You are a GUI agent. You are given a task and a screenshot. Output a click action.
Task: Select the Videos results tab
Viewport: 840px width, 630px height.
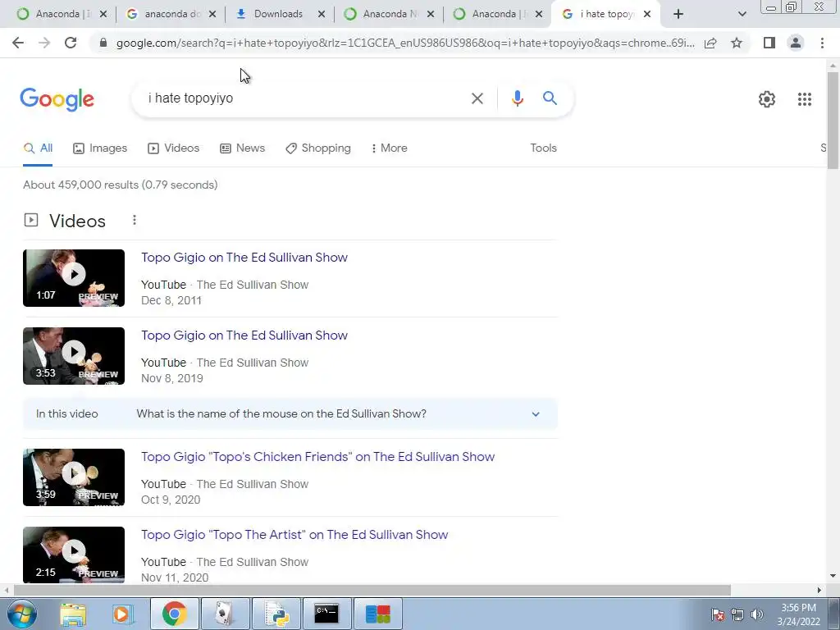coord(174,148)
